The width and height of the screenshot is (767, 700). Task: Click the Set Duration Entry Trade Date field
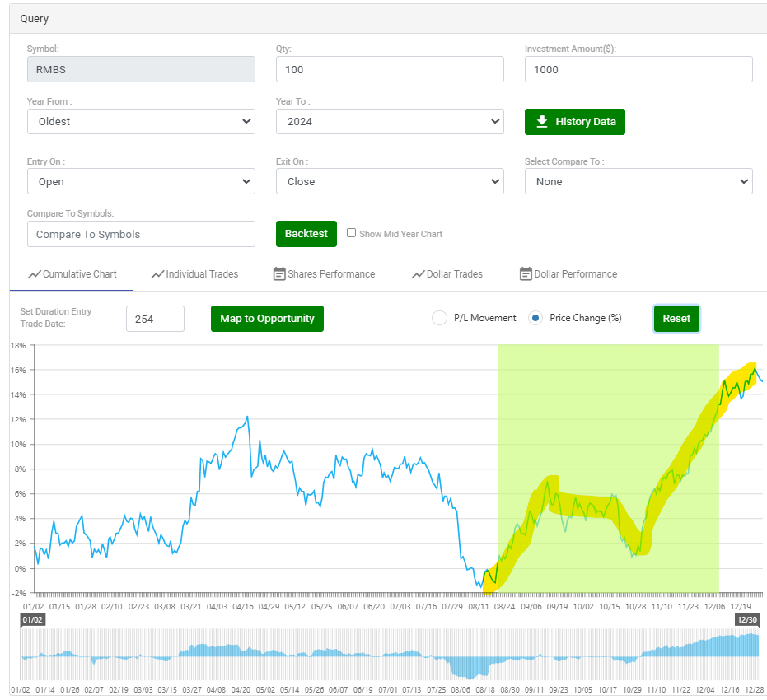click(155, 319)
